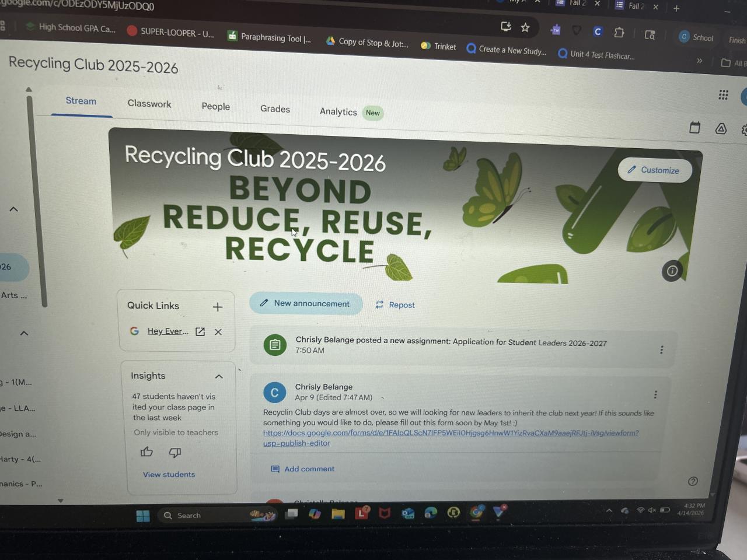Open the tab search icon in toolbar
The height and width of the screenshot is (560, 747).
(650, 34)
